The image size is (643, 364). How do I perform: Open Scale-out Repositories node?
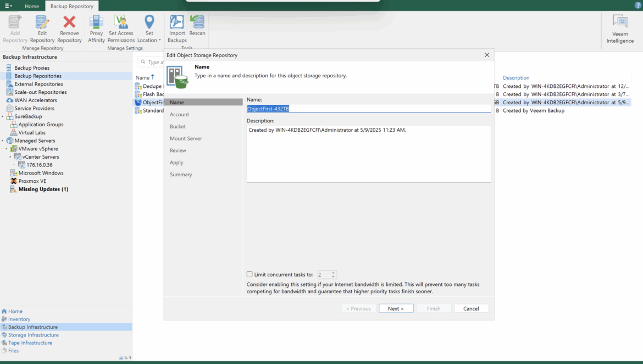40,92
